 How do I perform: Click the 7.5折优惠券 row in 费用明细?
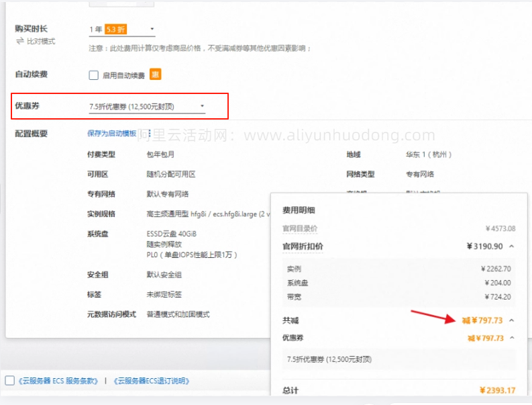click(x=399, y=359)
